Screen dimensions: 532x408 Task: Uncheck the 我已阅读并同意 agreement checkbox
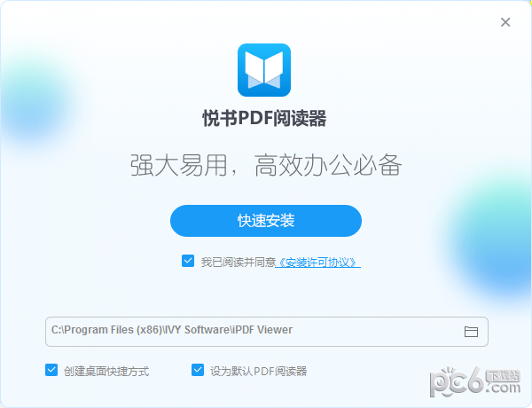[188, 261]
